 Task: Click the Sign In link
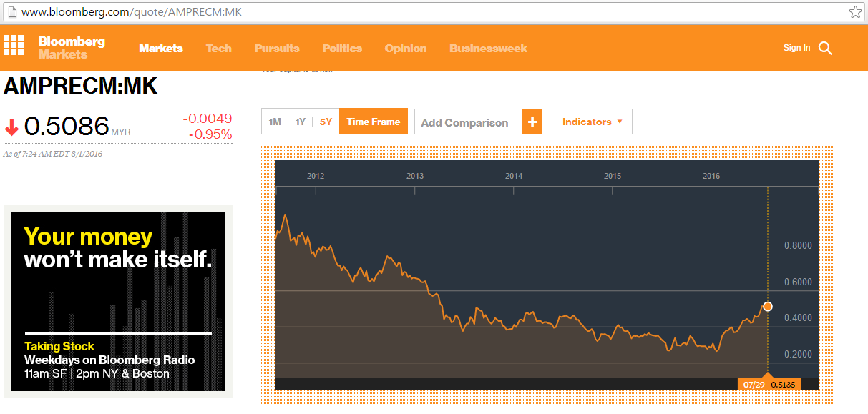(x=796, y=48)
